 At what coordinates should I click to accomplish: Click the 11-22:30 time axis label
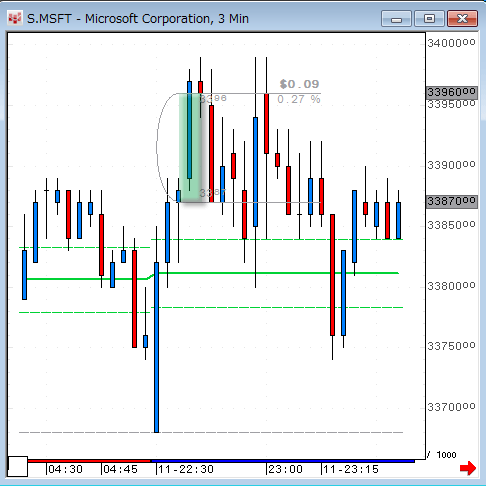[x=186, y=469]
